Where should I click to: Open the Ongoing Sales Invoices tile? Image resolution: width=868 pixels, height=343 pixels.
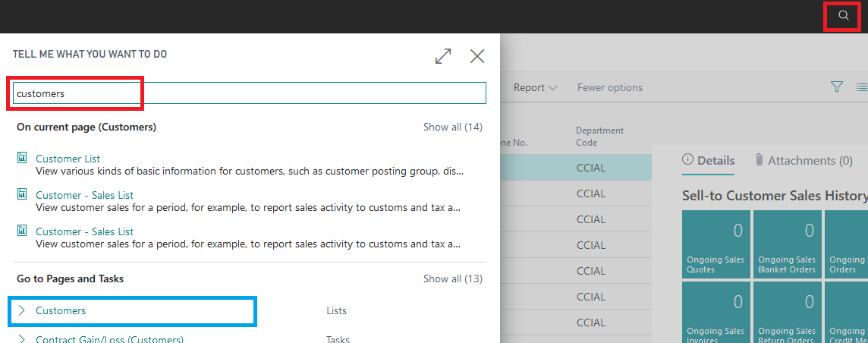coord(715,313)
